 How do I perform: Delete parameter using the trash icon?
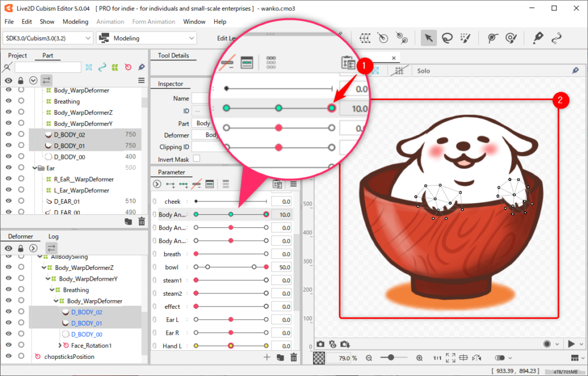294,358
